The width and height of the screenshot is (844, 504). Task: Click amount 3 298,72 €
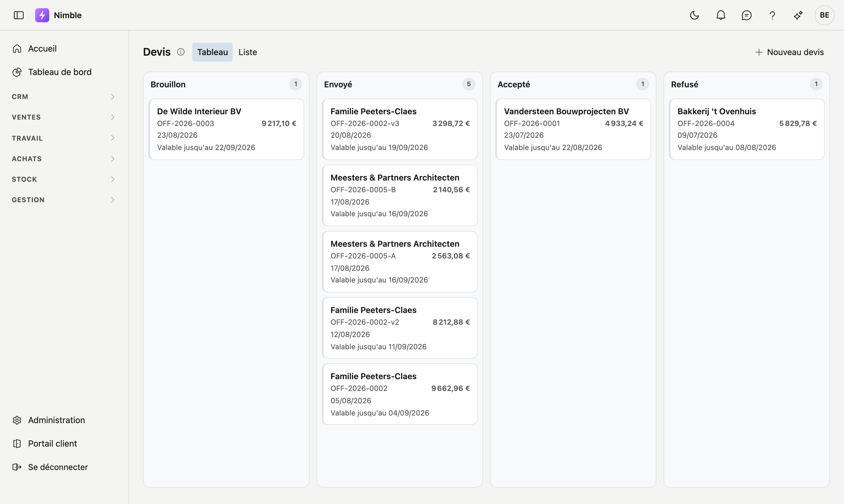coord(451,123)
